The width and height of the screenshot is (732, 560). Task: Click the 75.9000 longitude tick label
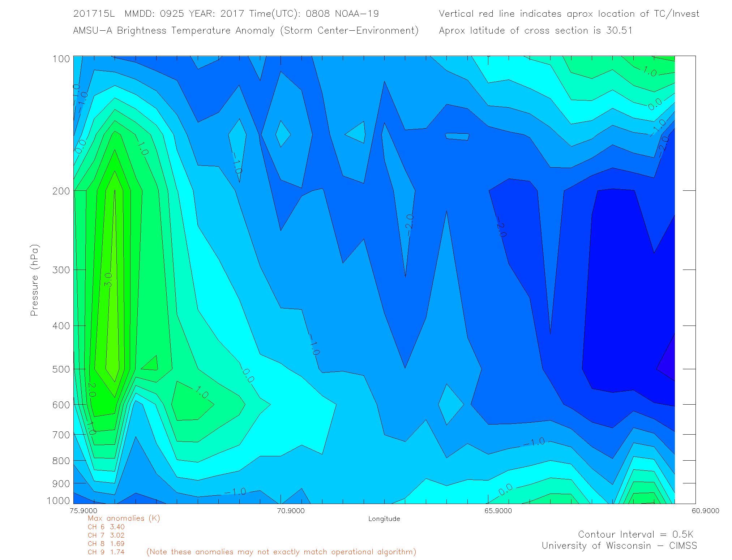(x=84, y=511)
